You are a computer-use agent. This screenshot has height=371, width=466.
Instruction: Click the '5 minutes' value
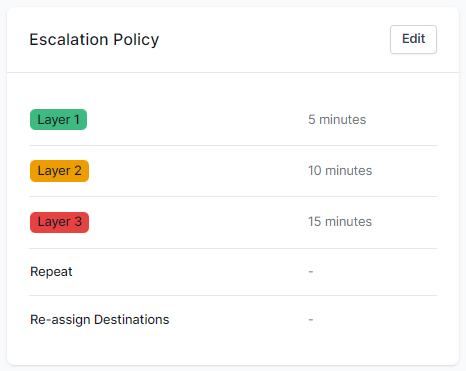tap(337, 119)
